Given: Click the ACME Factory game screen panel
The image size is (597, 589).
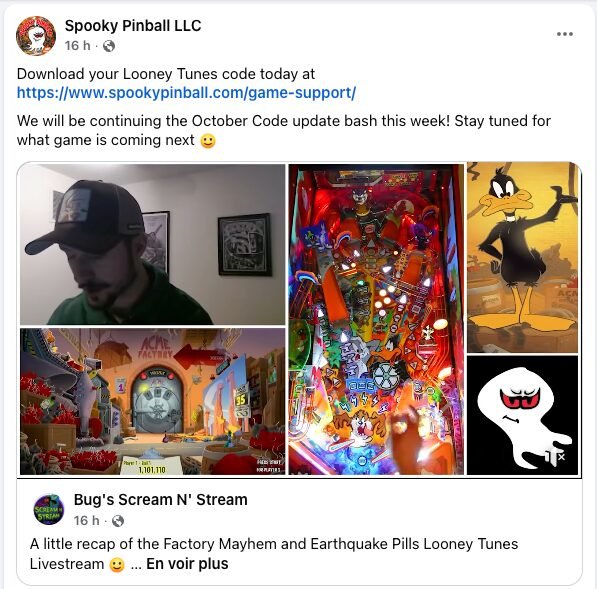Looking at the screenshot, I should coord(152,402).
